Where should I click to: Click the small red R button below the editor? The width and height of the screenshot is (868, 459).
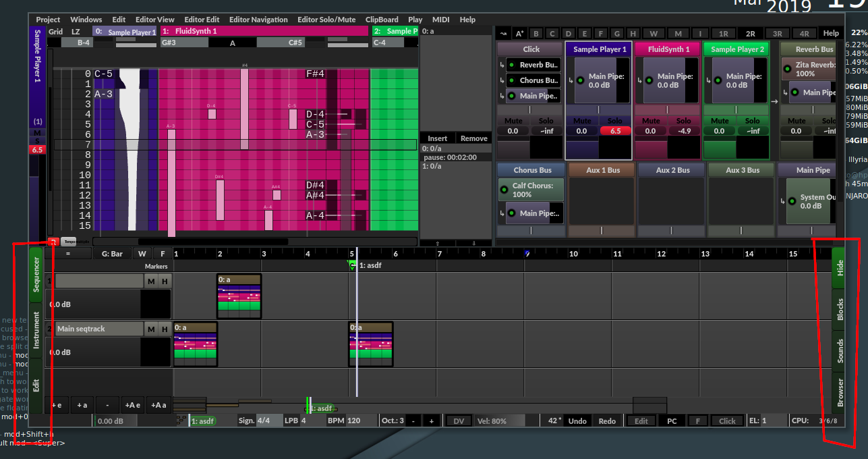(53, 241)
